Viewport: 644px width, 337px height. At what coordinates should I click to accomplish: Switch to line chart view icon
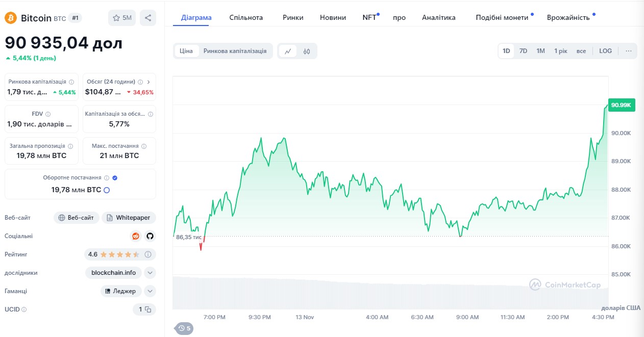tap(288, 51)
